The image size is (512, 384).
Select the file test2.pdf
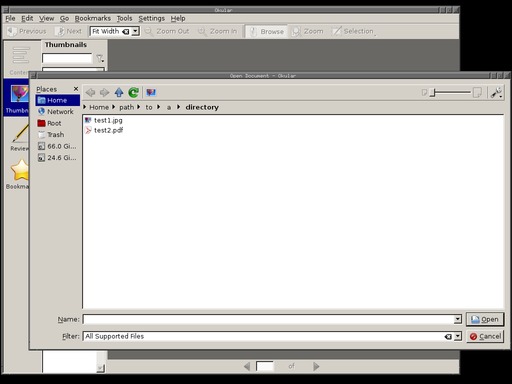click(x=104, y=130)
